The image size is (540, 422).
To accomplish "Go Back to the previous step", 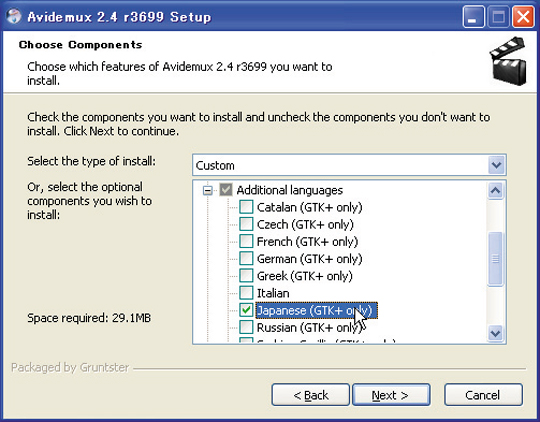I will tap(311, 395).
